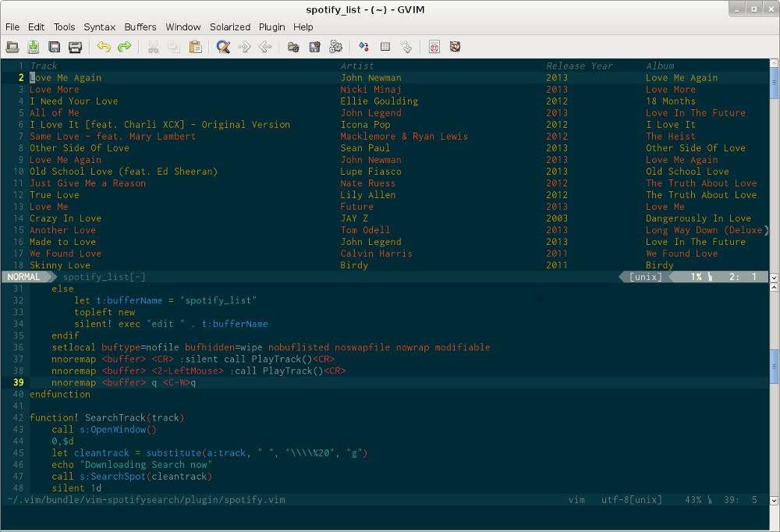Image resolution: width=780 pixels, height=532 pixels.
Task: Click the Find Previous arrow icon
Action: (265, 47)
